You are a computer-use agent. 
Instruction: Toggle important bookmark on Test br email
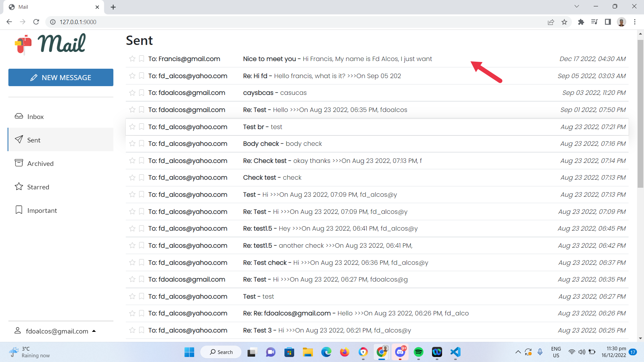click(142, 127)
